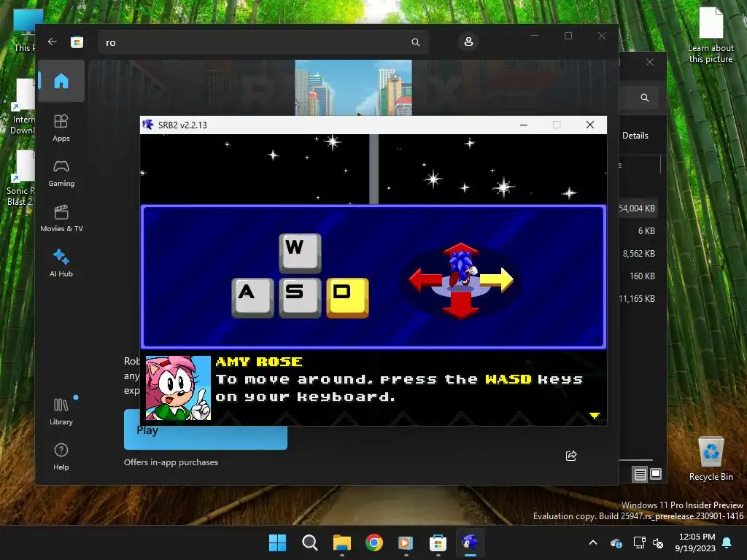Select the 54,004 KB file row

638,208
